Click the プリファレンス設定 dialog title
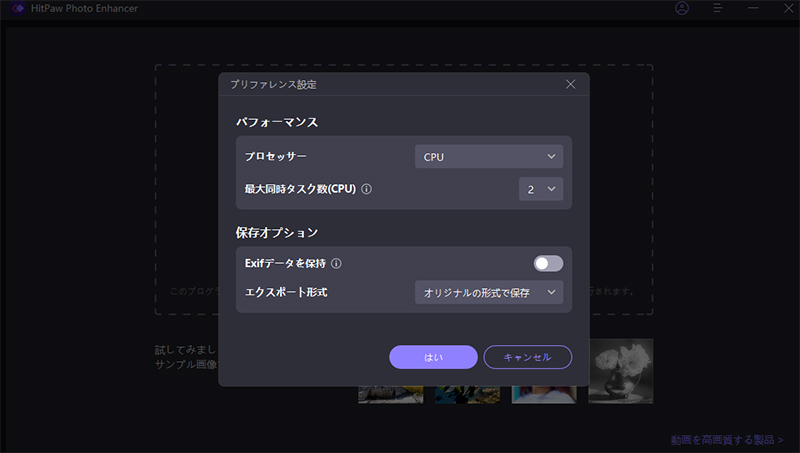Image resolution: width=800 pixels, height=453 pixels. [x=273, y=84]
